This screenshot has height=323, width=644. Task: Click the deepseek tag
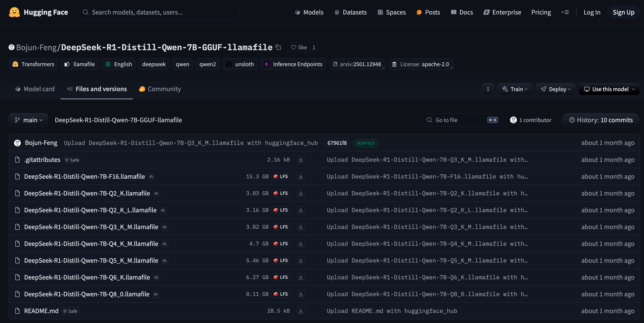(154, 64)
